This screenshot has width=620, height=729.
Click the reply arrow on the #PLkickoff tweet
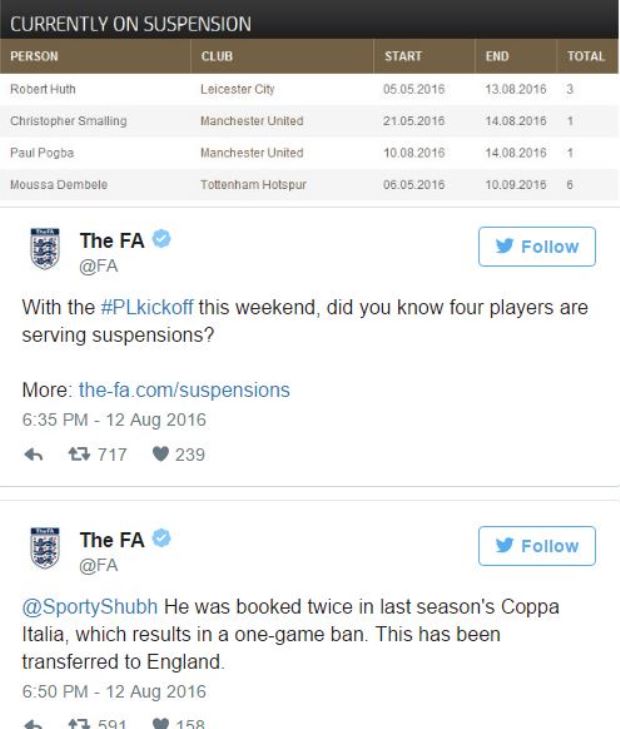pyautogui.click(x=33, y=454)
